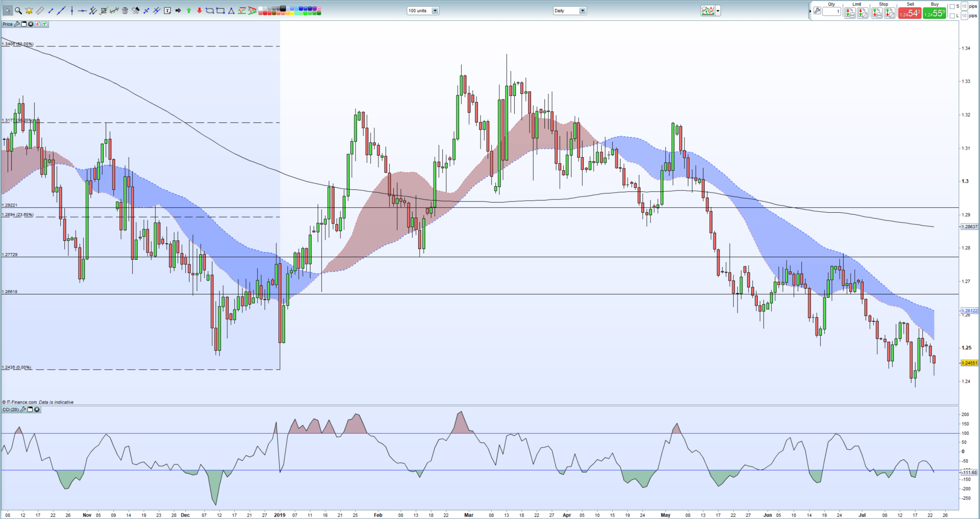Click the L pips value field

pos(964,16)
